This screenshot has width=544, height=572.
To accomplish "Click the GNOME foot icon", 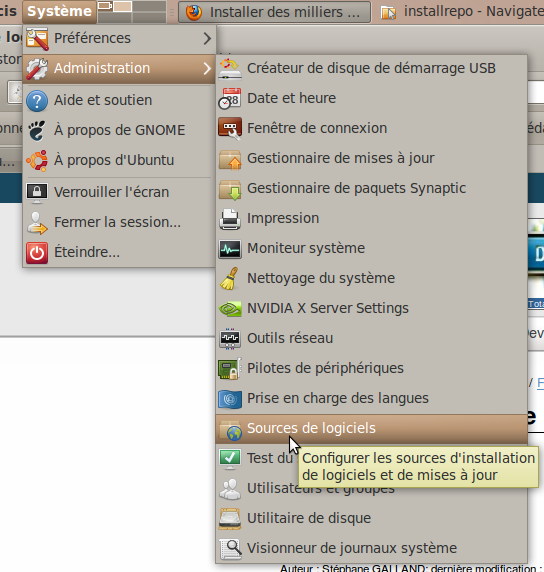I will coord(37,131).
